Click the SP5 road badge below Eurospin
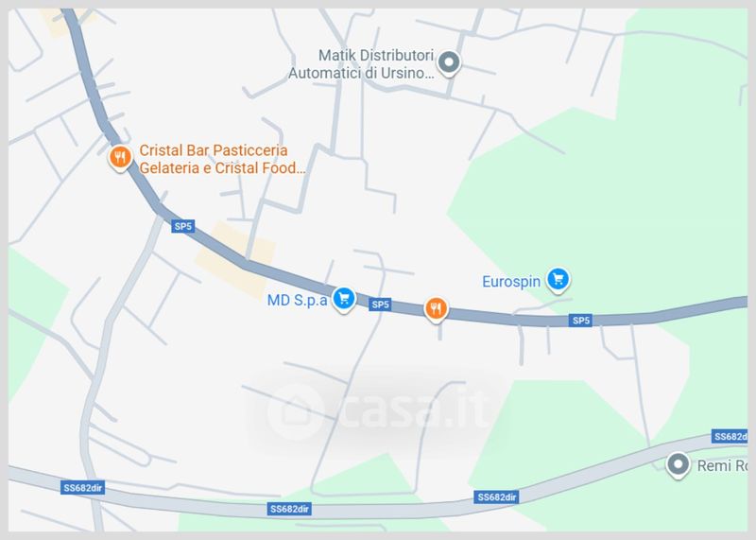The image size is (756, 540). 580,321
